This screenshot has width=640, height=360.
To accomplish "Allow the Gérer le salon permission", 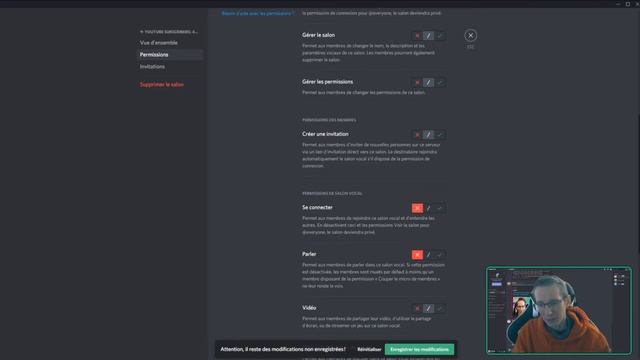I will (x=440, y=36).
